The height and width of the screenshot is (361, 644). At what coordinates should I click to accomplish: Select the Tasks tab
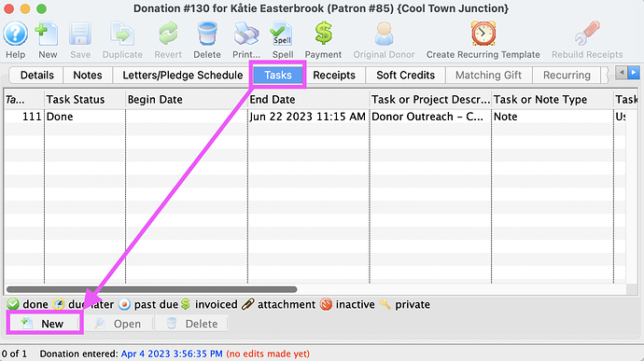coord(278,76)
